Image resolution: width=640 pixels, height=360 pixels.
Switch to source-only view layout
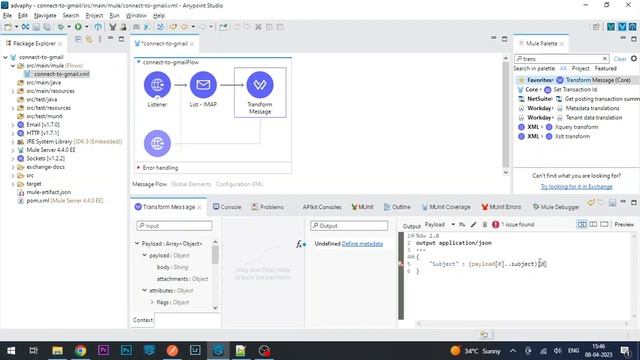coord(604,224)
